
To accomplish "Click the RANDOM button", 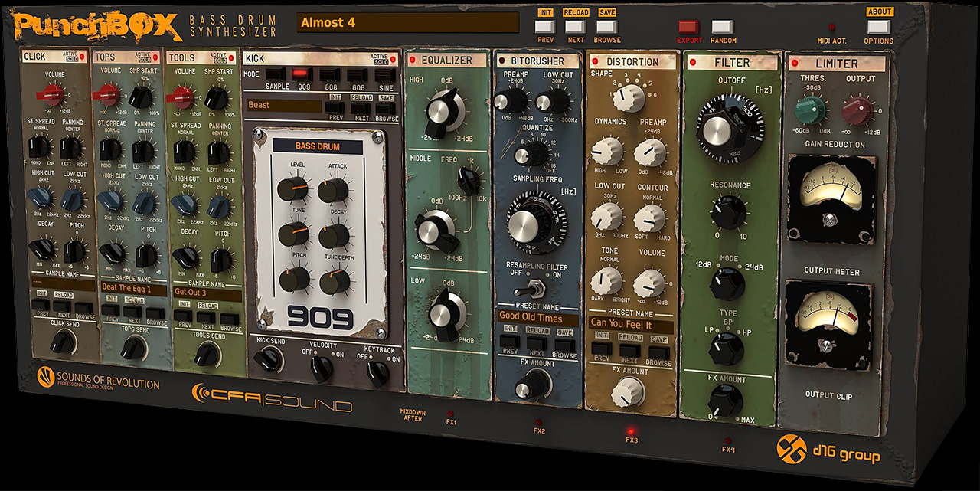I will pos(723,27).
